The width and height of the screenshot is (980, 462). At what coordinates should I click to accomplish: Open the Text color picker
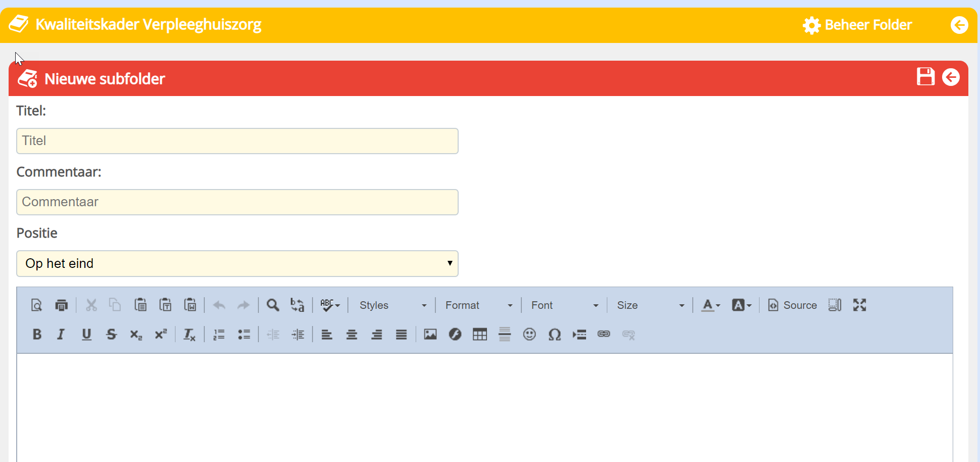[711, 305]
